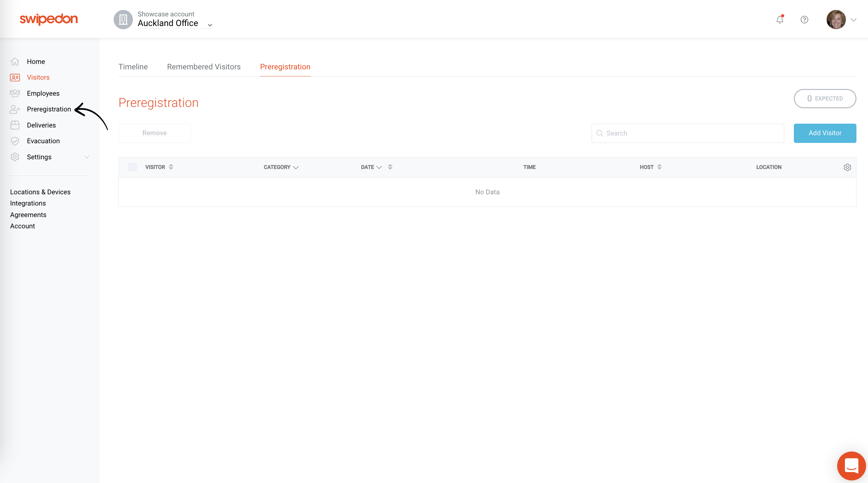868x483 pixels.
Task: Open the help question mark icon
Action: coord(804,20)
